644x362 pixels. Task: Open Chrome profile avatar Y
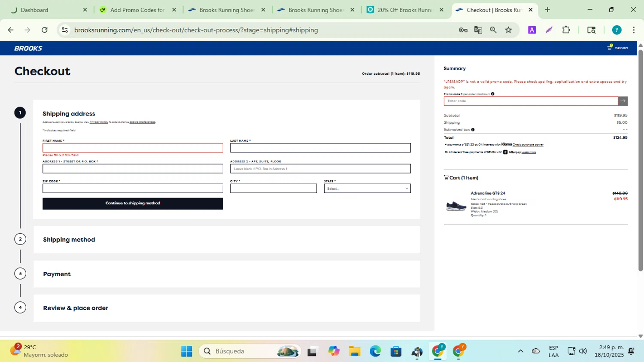[617, 30]
